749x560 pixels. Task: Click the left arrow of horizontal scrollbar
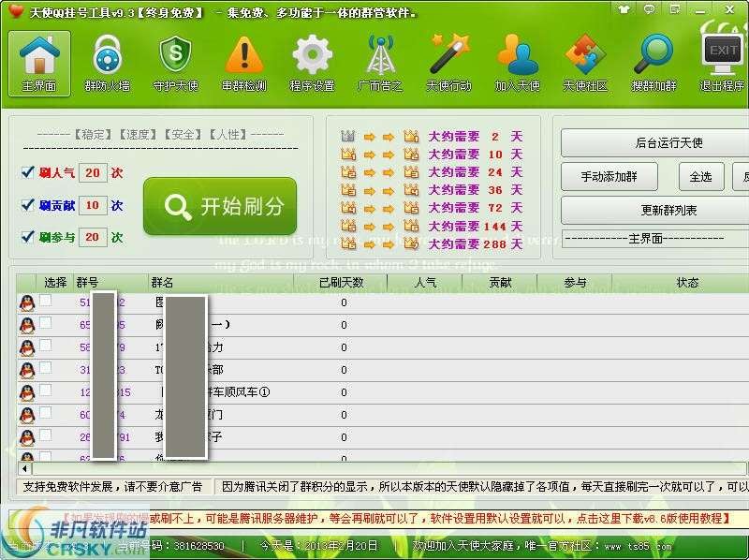tap(24, 468)
